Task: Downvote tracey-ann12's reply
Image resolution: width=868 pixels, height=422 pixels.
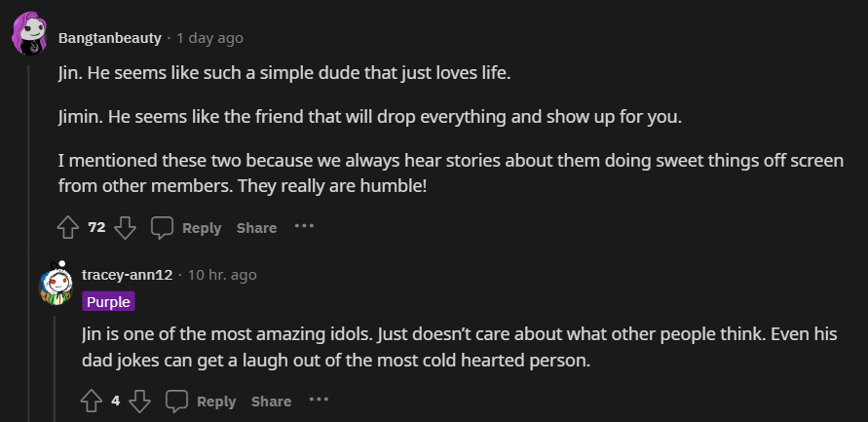Action: point(140,401)
